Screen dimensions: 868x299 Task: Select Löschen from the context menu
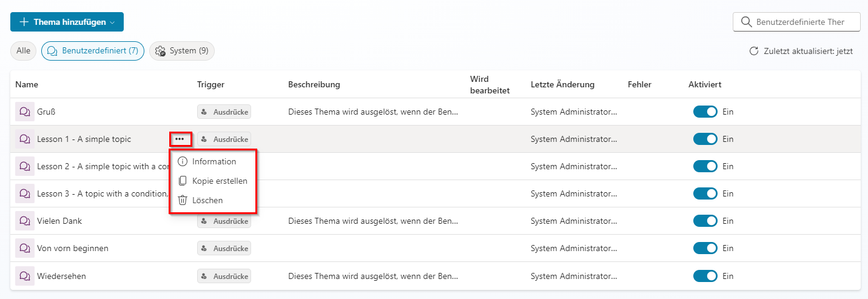(x=207, y=200)
